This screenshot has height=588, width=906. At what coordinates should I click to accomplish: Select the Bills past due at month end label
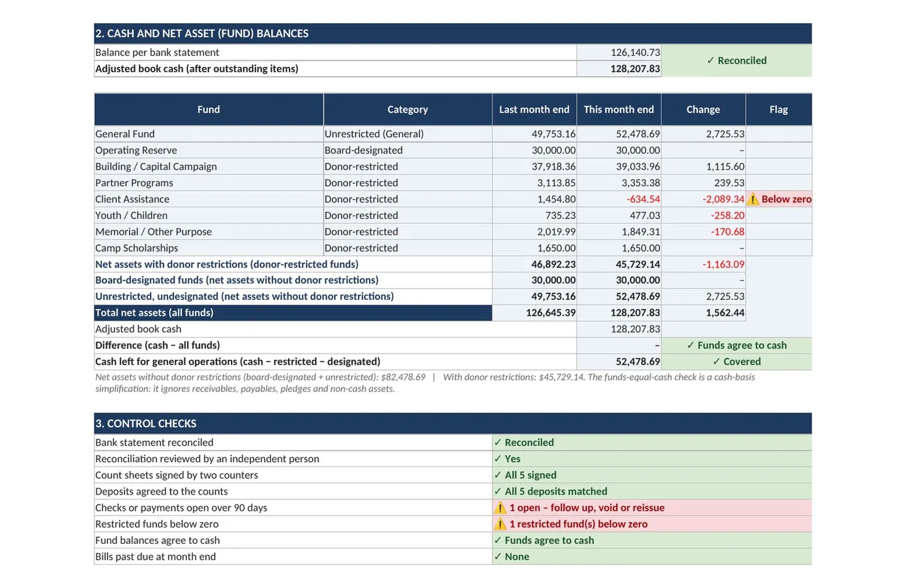click(155, 557)
